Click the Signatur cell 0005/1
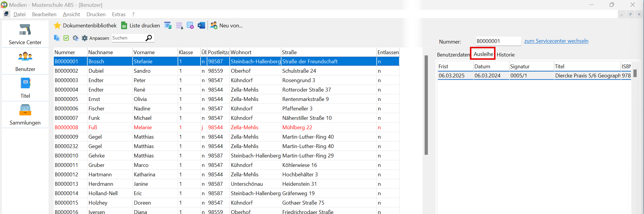The width and height of the screenshot is (644, 214). pyautogui.click(x=531, y=76)
